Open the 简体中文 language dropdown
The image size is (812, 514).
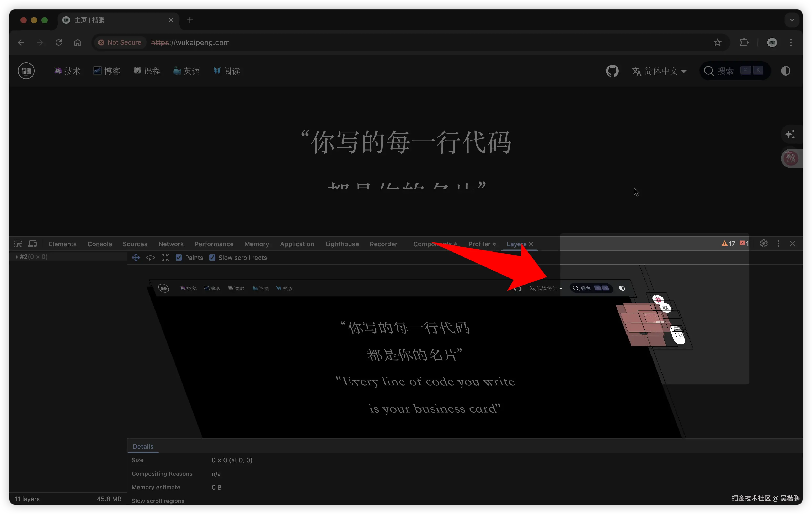pyautogui.click(x=659, y=71)
